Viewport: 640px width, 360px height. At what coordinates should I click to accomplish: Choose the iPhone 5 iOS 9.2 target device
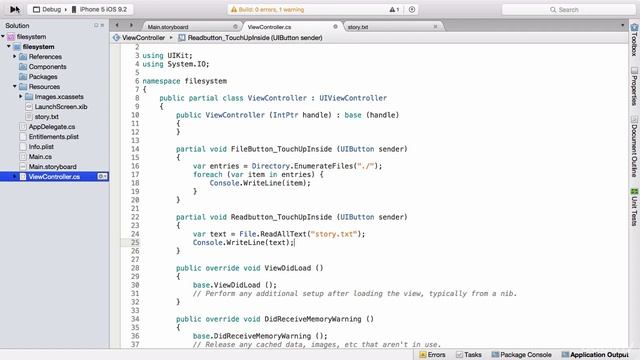[99, 9]
